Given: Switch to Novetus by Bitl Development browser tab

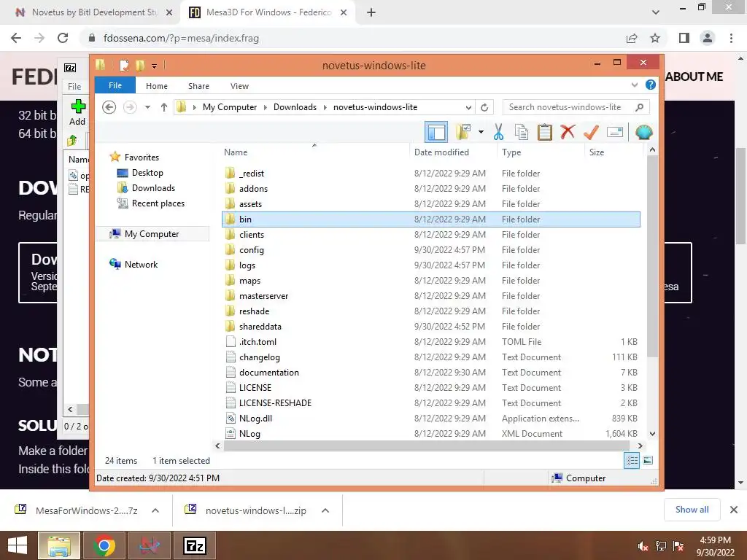Looking at the screenshot, I should [94, 12].
